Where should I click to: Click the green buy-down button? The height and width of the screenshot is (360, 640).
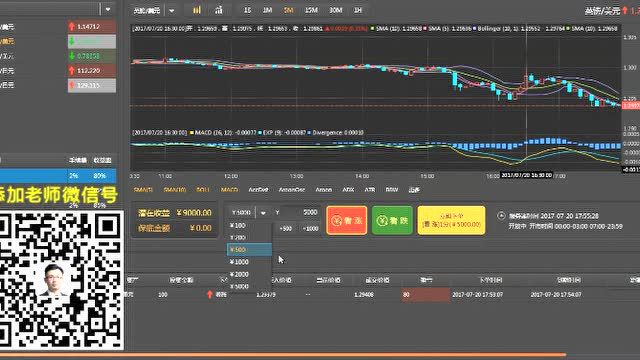(392, 220)
